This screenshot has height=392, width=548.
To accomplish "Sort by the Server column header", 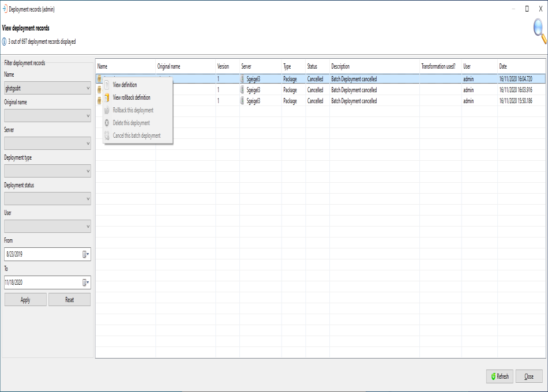I will [261, 66].
